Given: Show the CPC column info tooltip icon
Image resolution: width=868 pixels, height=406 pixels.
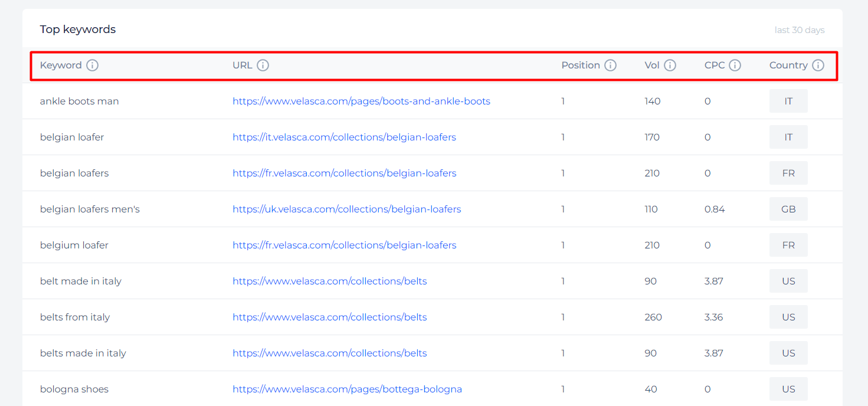Looking at the screenshot, I should [735, 66].
